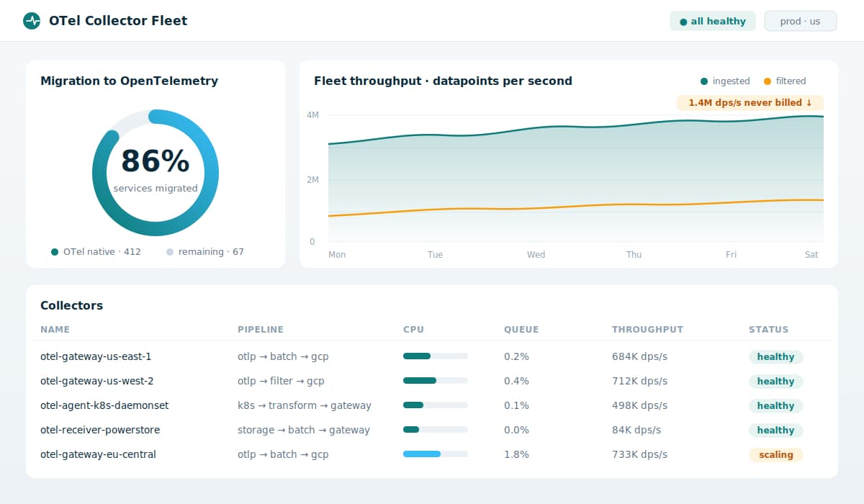The height and width of the screenshot is (504, 864).
Task: Click the 'scaling' status badge
Action: pos(775,455)
